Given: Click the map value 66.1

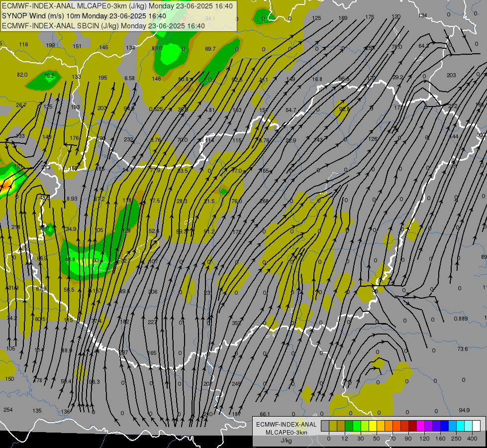Looking at the screenshot, I should click(x=265, y=414).
